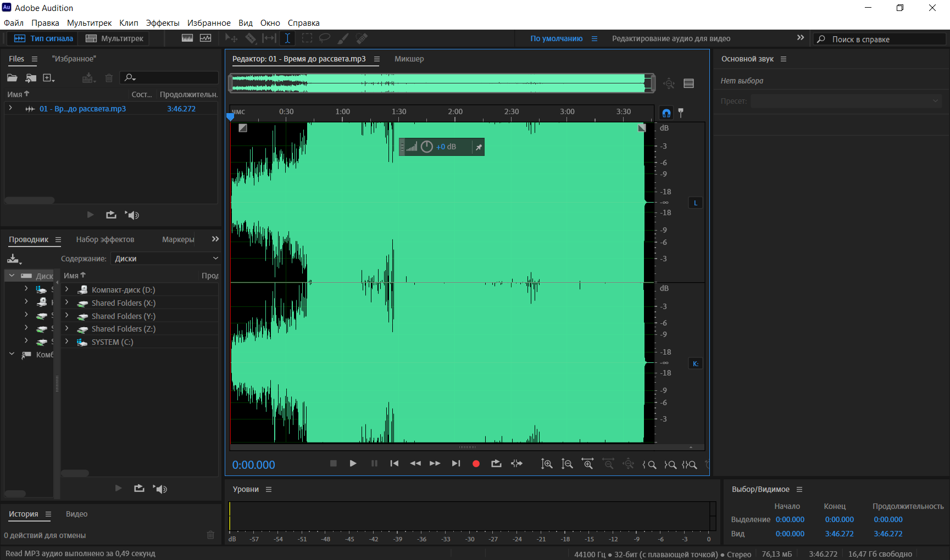Screen dimensions: 950x560
Task: Expand SYSTEM (C:) drive entry
Action: (x=67, y=341)
